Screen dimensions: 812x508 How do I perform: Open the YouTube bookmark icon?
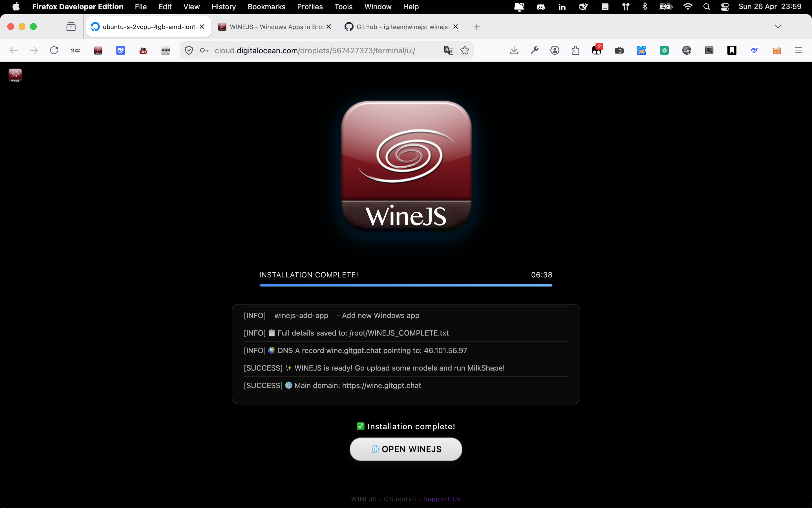143,51
